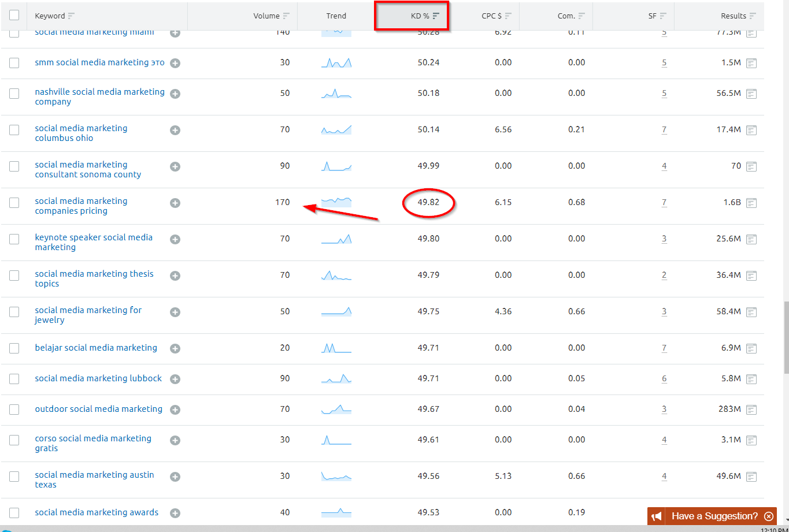Click plus icon for 'social media marketing for jewelry'
The image size is (789, 532).
click(175, 312)
